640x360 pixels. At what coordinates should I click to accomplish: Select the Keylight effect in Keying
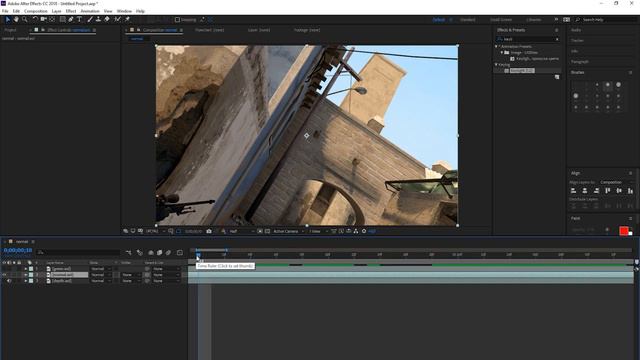pos(522,71)
